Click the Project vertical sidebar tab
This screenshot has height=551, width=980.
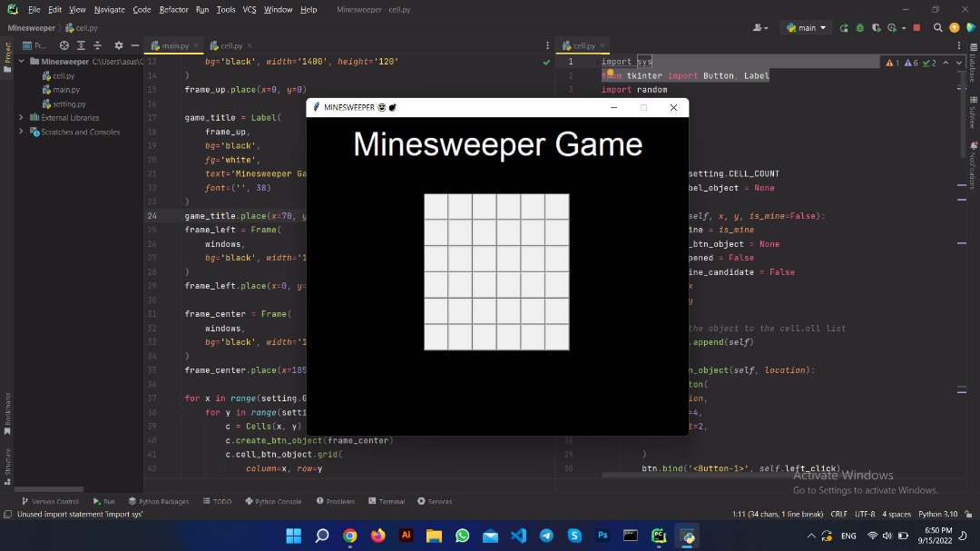click(x=7, y=56)
